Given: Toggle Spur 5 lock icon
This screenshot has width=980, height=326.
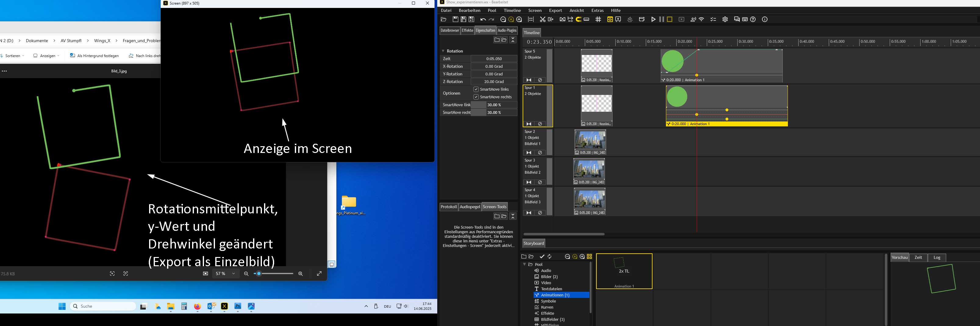Looking at the screenshot, I should tap(529, 80).
